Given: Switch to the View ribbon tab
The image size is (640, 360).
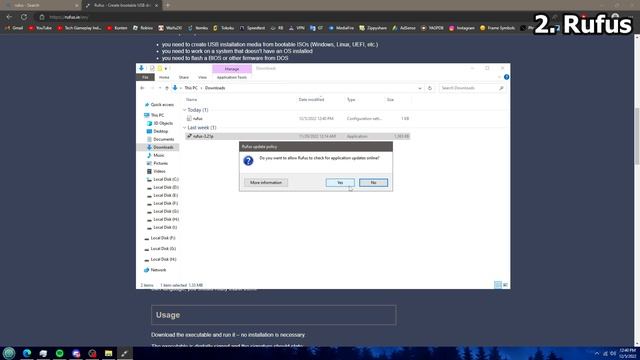Looking at the screenshot, I should coord(202,77).
